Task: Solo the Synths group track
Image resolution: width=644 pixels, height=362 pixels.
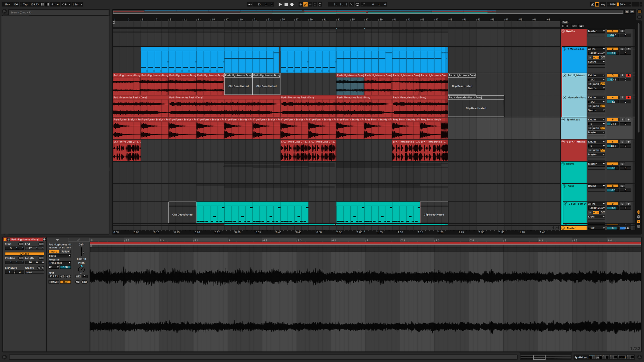Action: [622, 31]
